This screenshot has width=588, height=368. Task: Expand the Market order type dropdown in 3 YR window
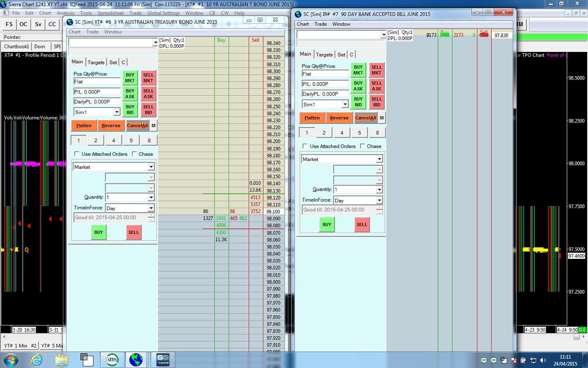tap(151, 167)
